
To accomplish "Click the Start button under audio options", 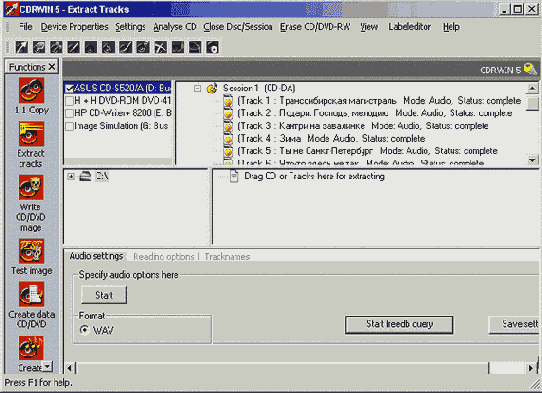I will pyautogui.click(x=104, y=295).
